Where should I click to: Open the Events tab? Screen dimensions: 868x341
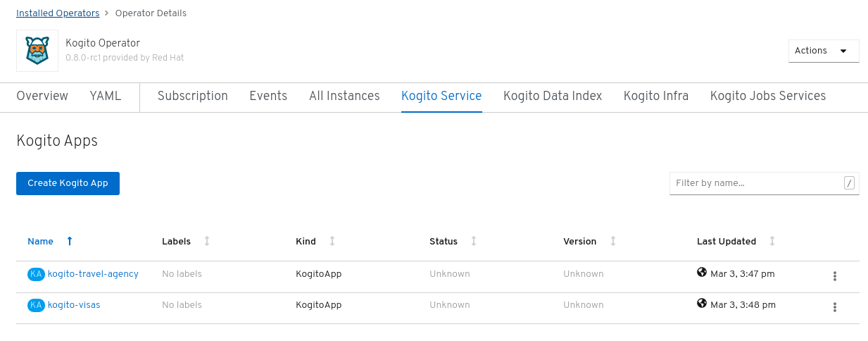[x=268, y=96]
